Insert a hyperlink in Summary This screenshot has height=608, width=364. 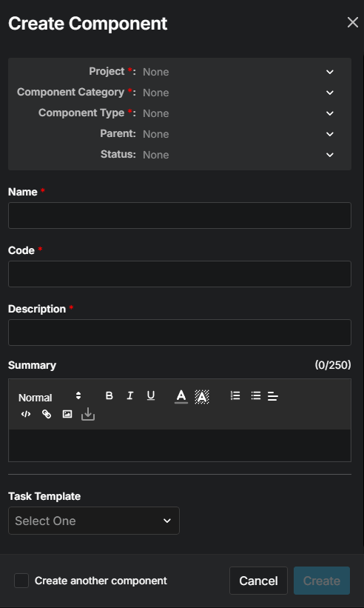point(47,414)
